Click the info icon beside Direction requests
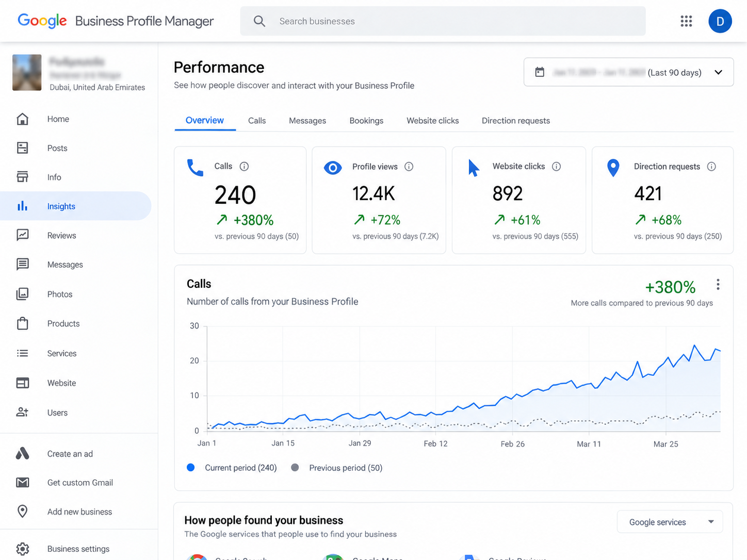 click(711, 167)
